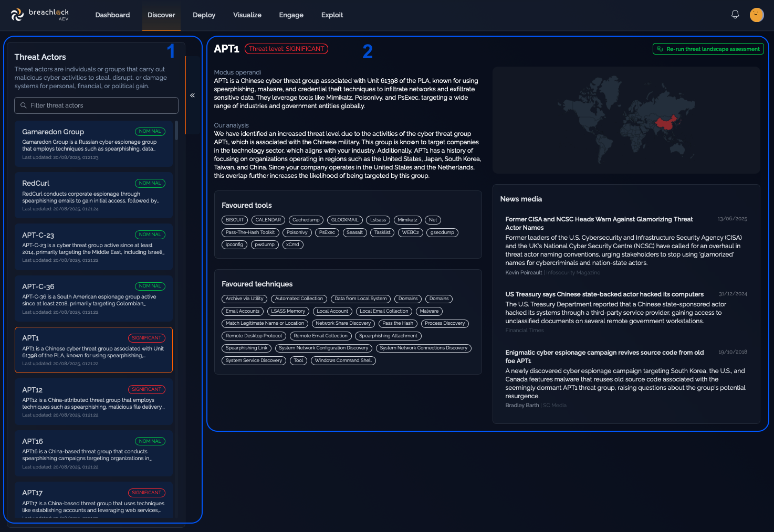
Task: Select the Network Share Discovery technique tag
Action: tap(343, 323)
